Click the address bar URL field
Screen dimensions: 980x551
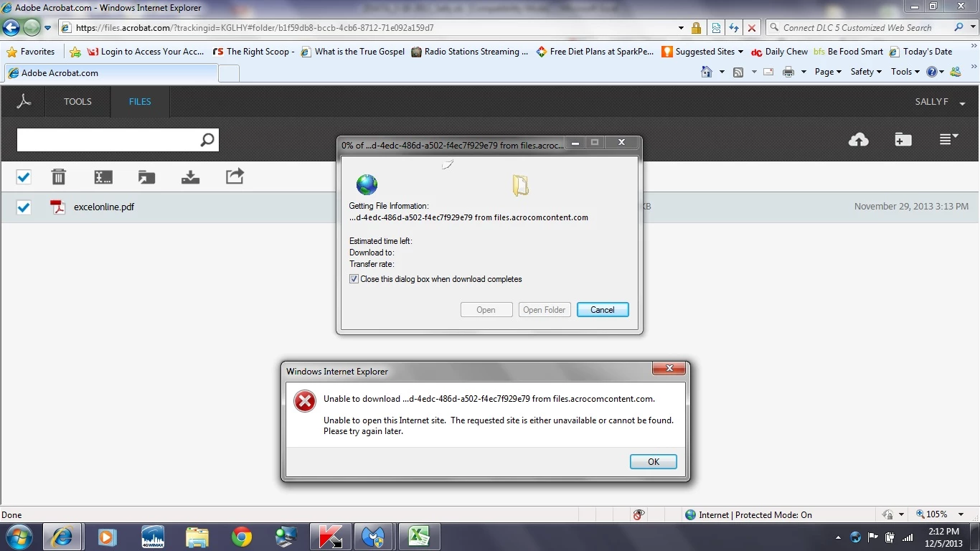tap(366, 28)
